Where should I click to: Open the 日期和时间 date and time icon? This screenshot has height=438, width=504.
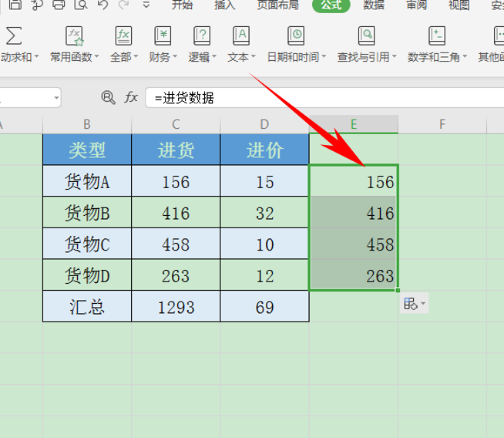point(296,35)
